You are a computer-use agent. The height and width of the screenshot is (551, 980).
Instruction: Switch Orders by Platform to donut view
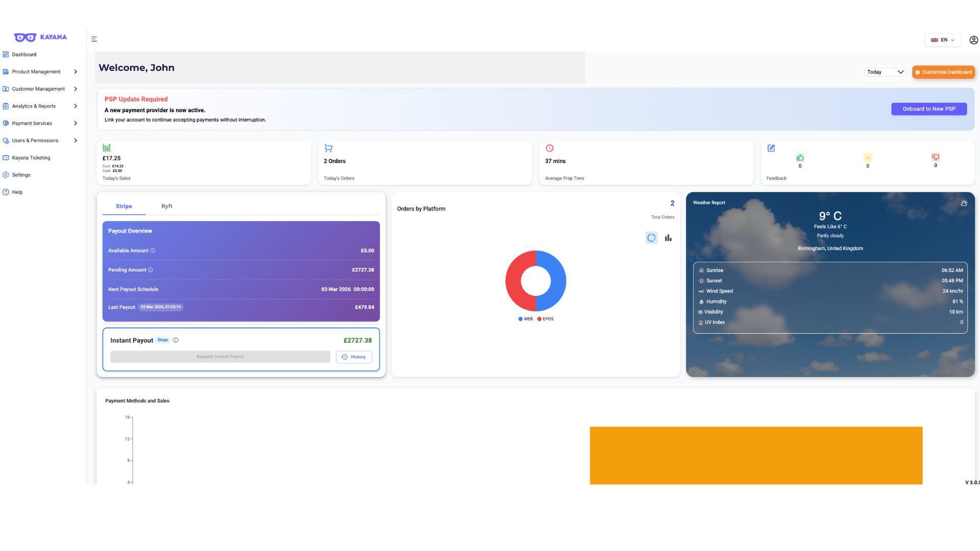coord(651,238)
